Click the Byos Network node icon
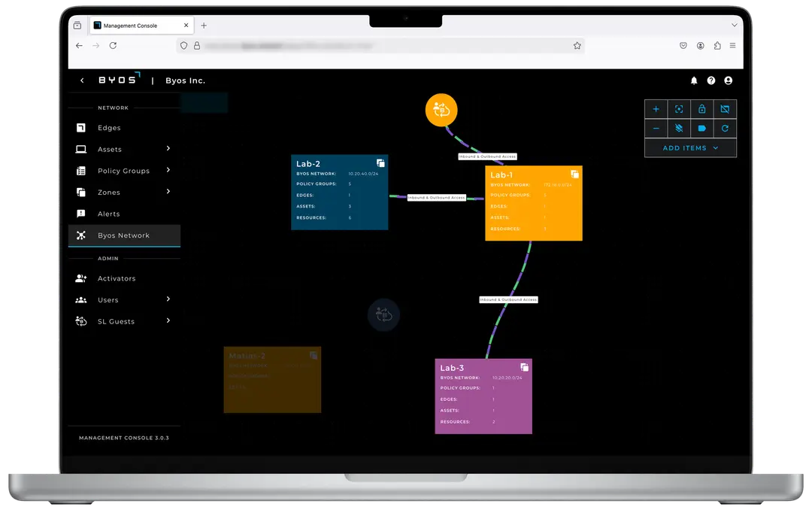This screenshot has height=510, width=812. (80, 235)
